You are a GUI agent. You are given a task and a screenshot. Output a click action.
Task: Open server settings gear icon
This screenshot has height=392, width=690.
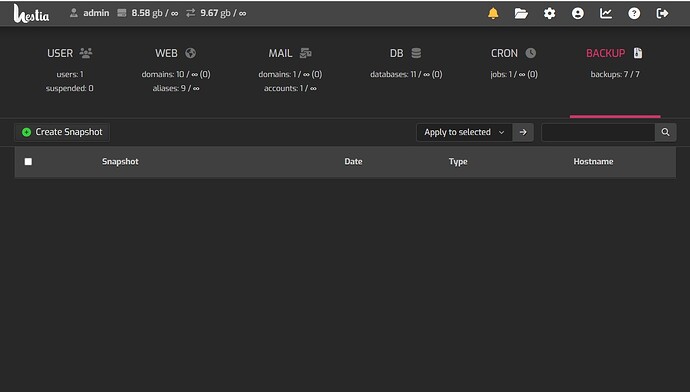(x=549, y=13)
